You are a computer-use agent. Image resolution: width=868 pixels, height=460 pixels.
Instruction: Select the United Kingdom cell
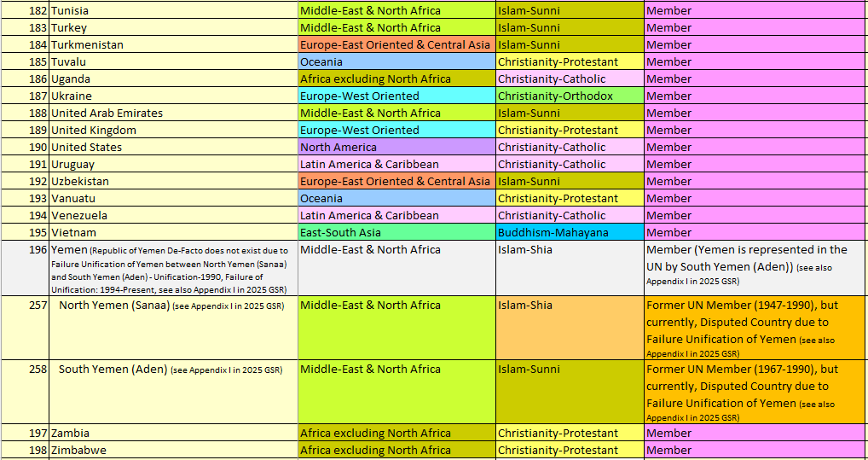[174, 131]
